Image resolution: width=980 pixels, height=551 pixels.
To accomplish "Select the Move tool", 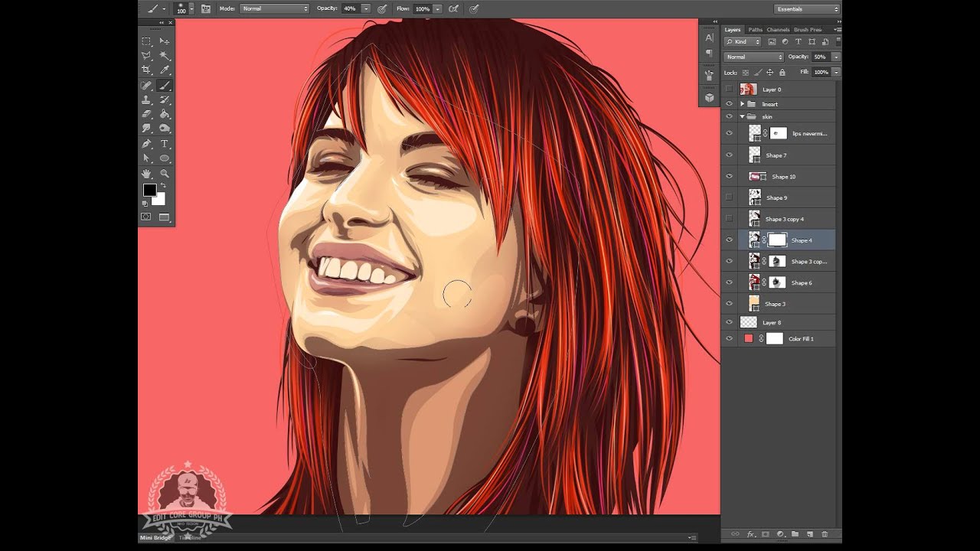I will tap(165, 41).
